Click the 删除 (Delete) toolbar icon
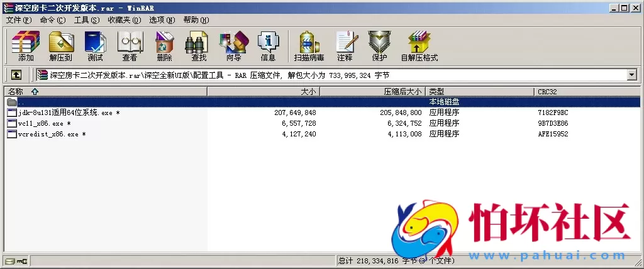 click(164, 41)
